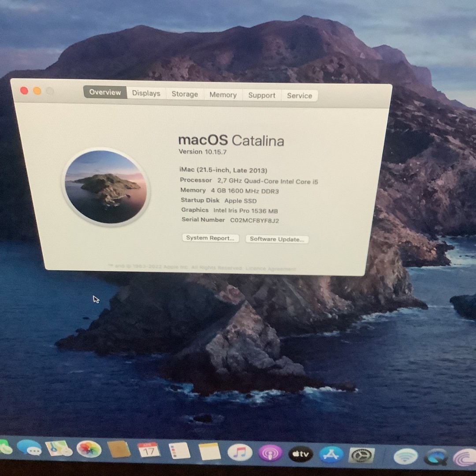The height and width of the screenshot is (476, 476).
Task: Close the About This Mac window
Action: coord(24,90)
